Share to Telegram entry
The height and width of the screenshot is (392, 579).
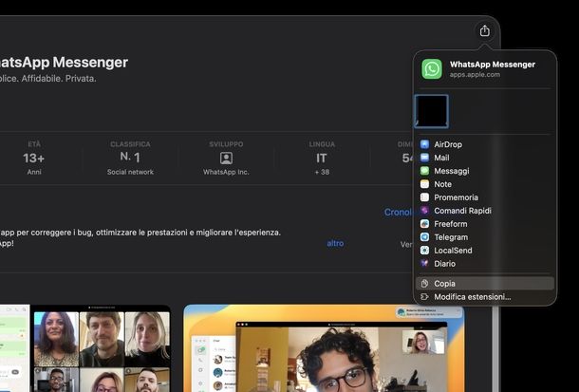coord(484,237)
